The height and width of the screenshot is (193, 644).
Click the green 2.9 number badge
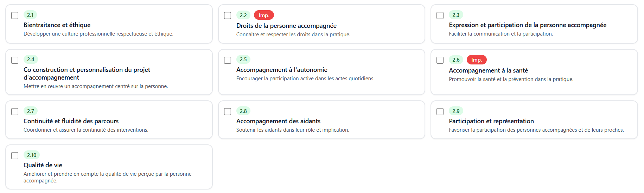pyautogui.click(x=456, y=111)
